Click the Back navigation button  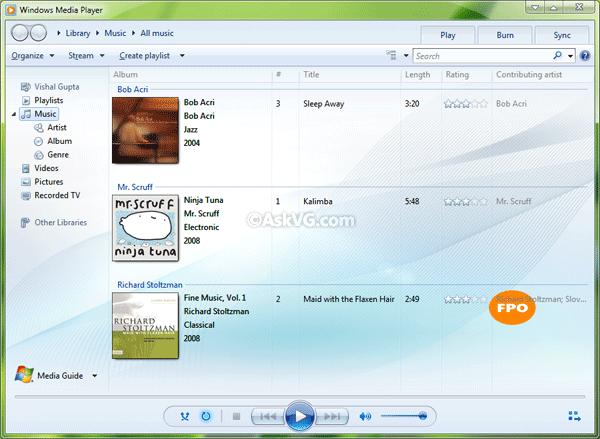pyautogui.click(x=20, y=33)
